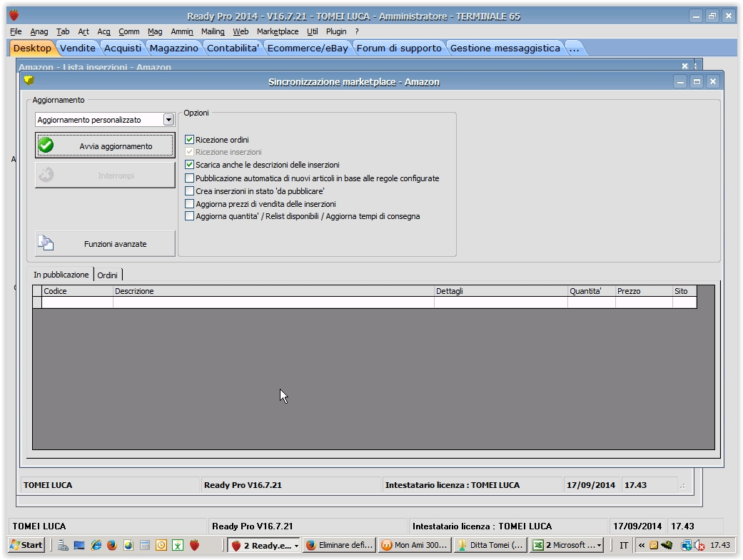Click the green check icon on Avvia aggiornamento

[46, 146]
